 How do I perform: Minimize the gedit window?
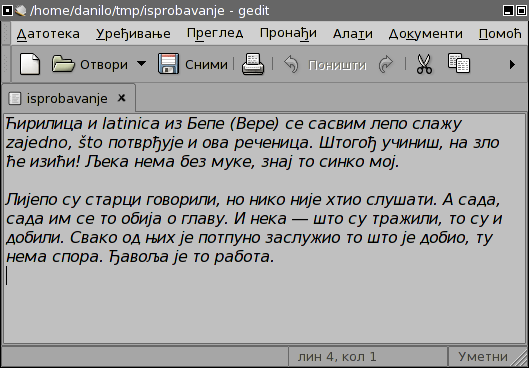[508, 10]
